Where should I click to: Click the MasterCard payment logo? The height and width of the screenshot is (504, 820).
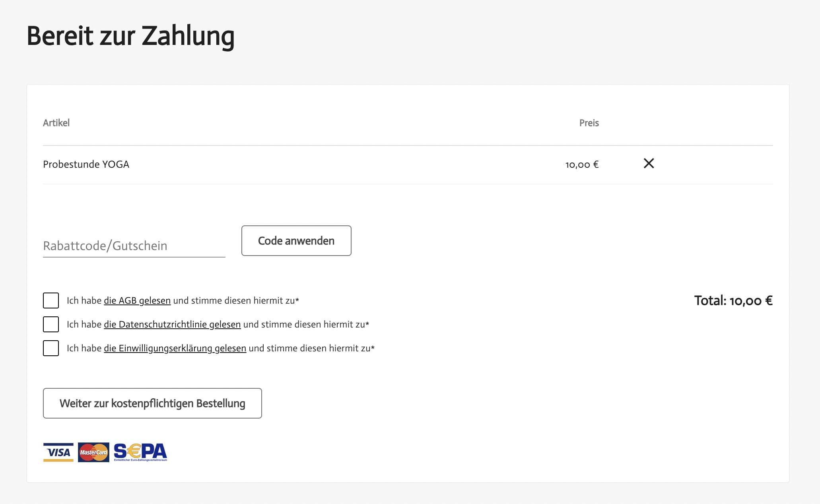click(x=93, y=452)
